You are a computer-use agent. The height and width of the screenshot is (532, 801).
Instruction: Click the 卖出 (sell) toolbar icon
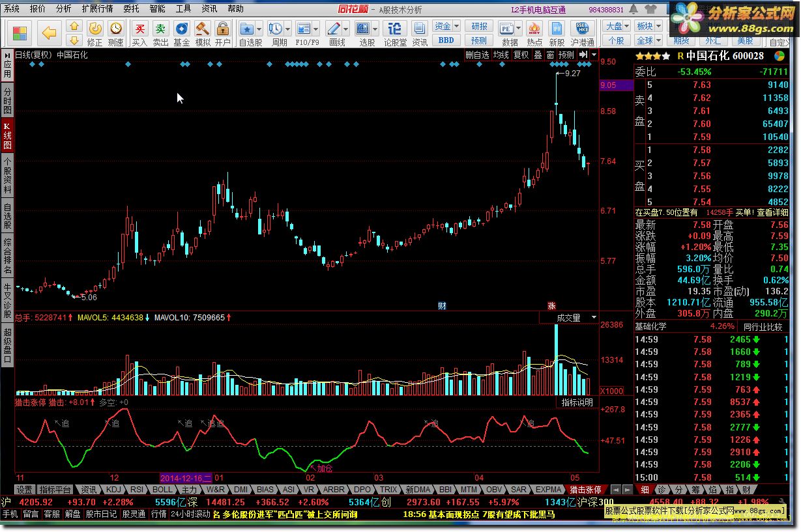click(x=160, y=33)
